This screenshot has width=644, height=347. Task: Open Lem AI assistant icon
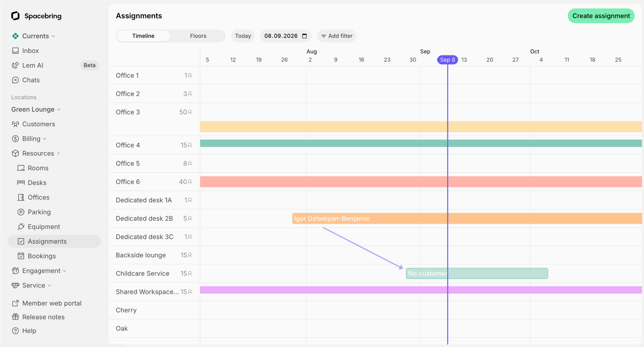tap(15, 65)
